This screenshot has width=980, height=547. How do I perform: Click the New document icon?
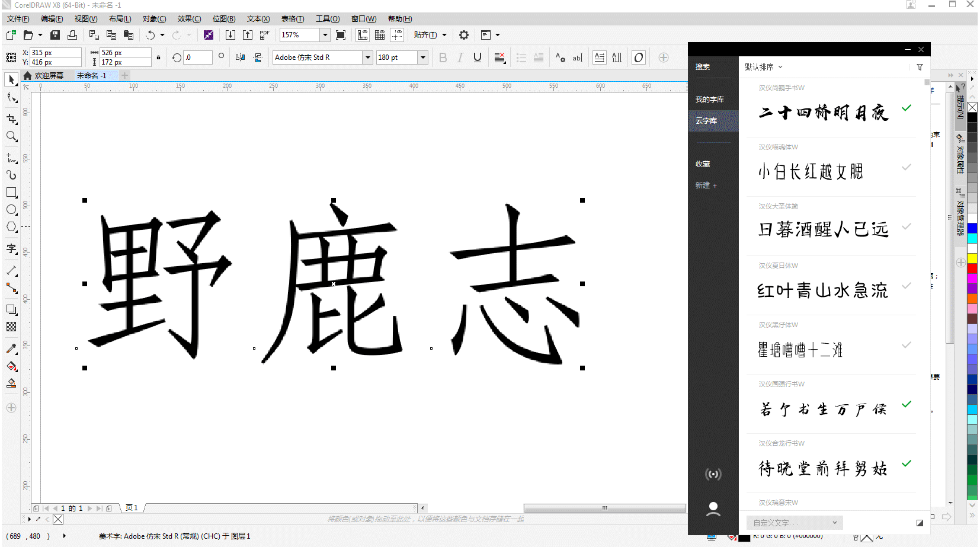click(x=11, y=35)
